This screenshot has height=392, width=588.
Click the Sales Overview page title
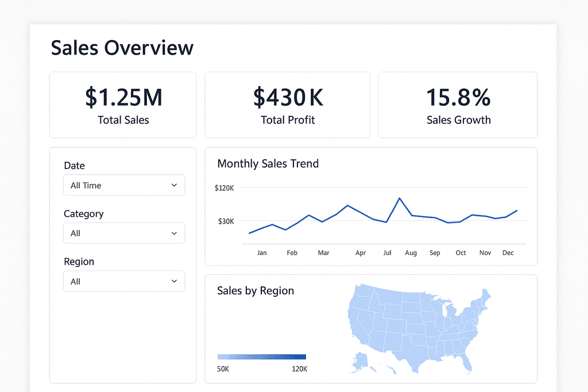tap(122, 48)
